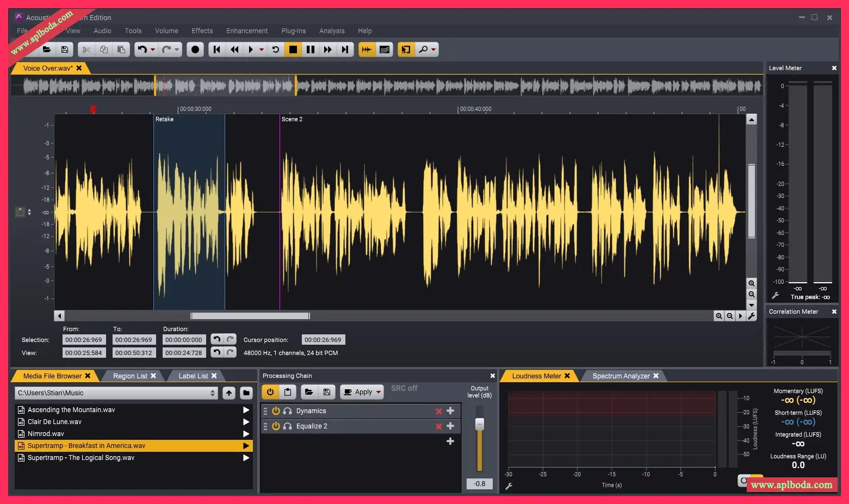Toggle power for the Dynamics effect
The width and height of the screenshot is (849, 504).
pos(276,411)
